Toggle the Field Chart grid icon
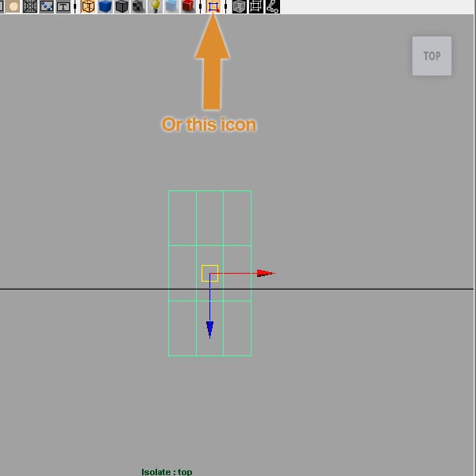Image resolution: width=476 pixels, height=476 pixels. (x=30, y=6)
